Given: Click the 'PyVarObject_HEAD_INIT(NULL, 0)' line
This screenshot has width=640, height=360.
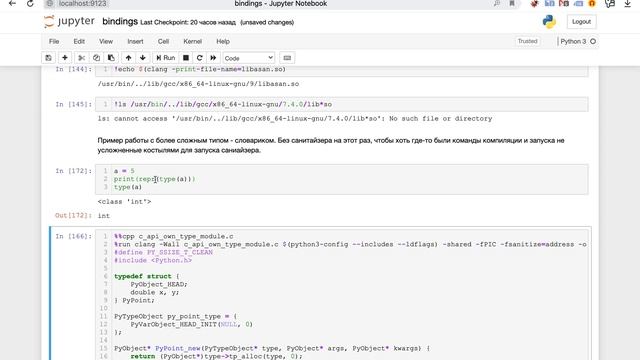Looking at the screenshot, I should tap(191, 324).
